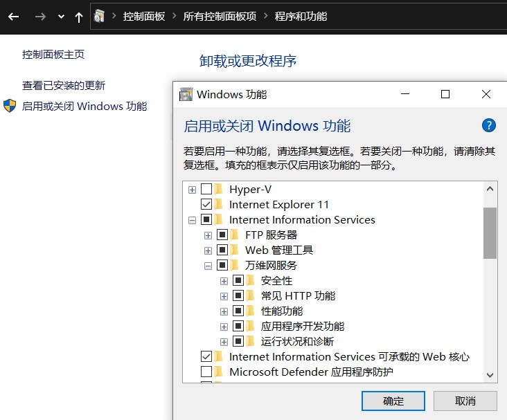Select 控制面板 in the breadcrumb

[144, 16]
